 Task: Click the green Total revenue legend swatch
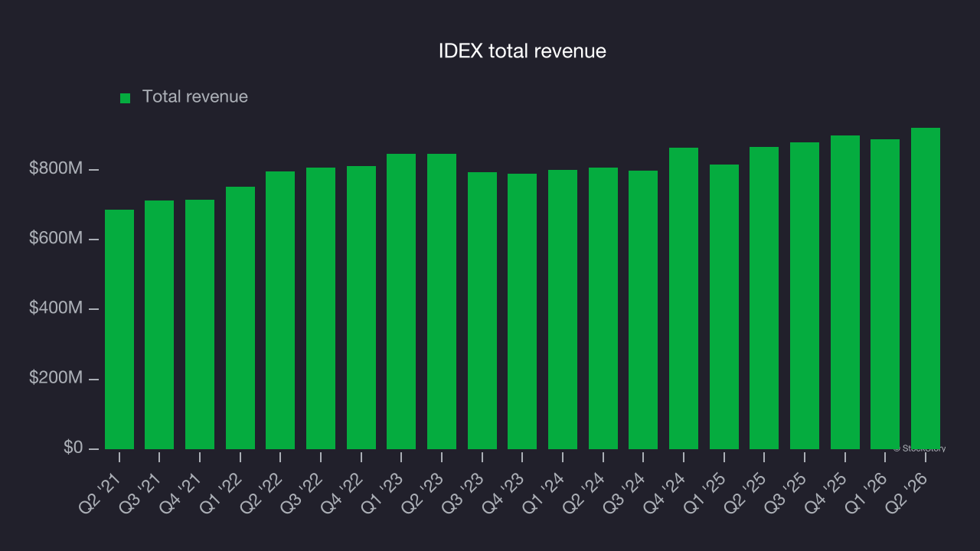(126, 98)
